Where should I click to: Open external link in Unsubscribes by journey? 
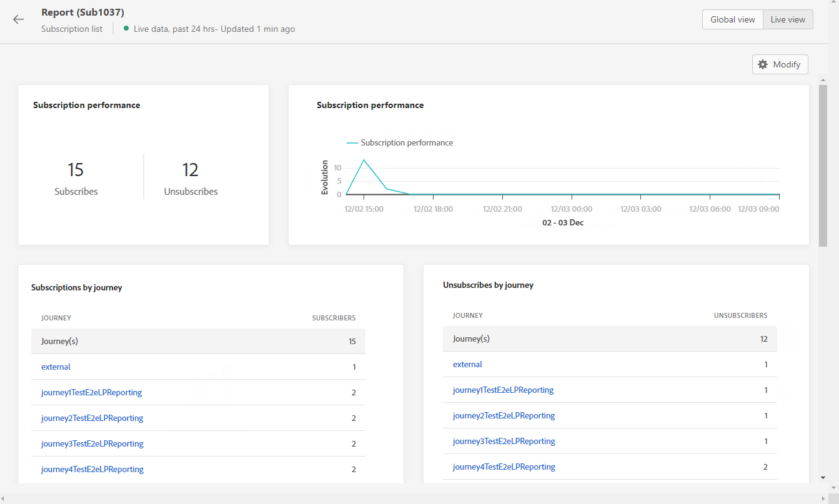[x=467, y=365]
